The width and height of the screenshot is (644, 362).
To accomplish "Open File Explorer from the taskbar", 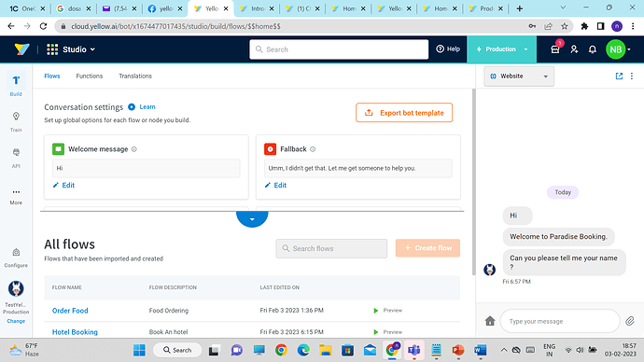I will (x=326, y=350).
